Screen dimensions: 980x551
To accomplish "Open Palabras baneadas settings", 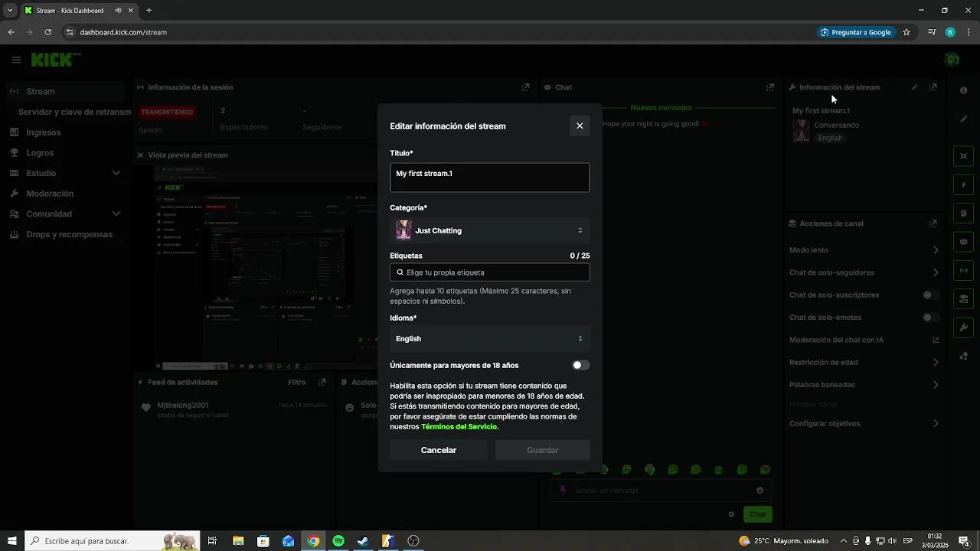I will [864, 385].
